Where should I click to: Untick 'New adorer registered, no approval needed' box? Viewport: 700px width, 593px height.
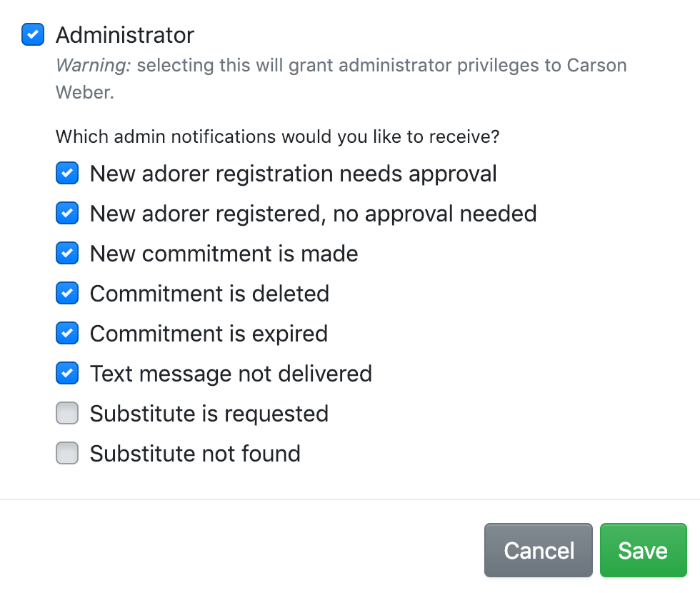click(x=67, y=214)
